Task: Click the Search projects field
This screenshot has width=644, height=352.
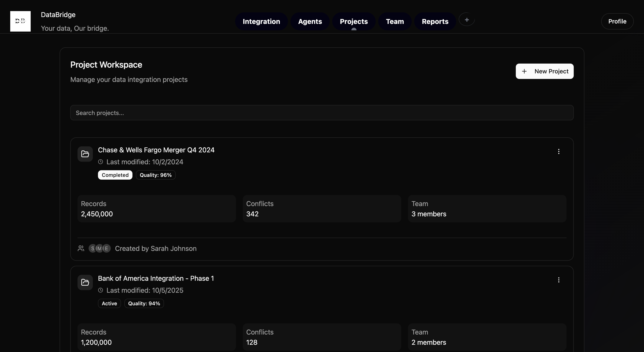Action: 322,113
